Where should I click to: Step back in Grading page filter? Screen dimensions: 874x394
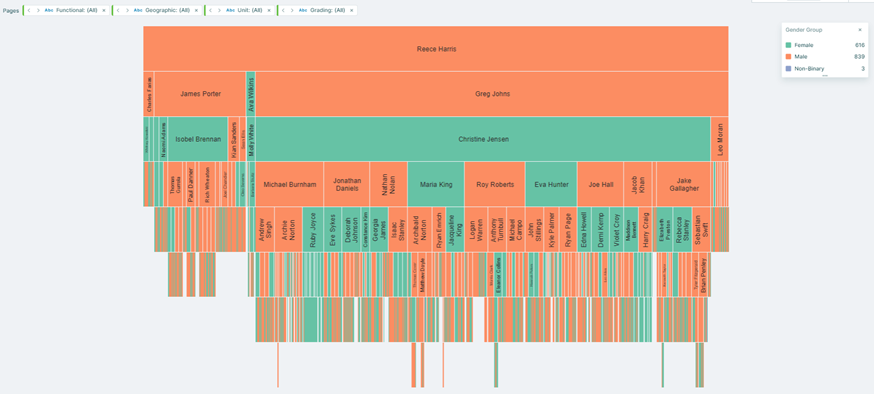pyautogui.click(x=283, y=10)
